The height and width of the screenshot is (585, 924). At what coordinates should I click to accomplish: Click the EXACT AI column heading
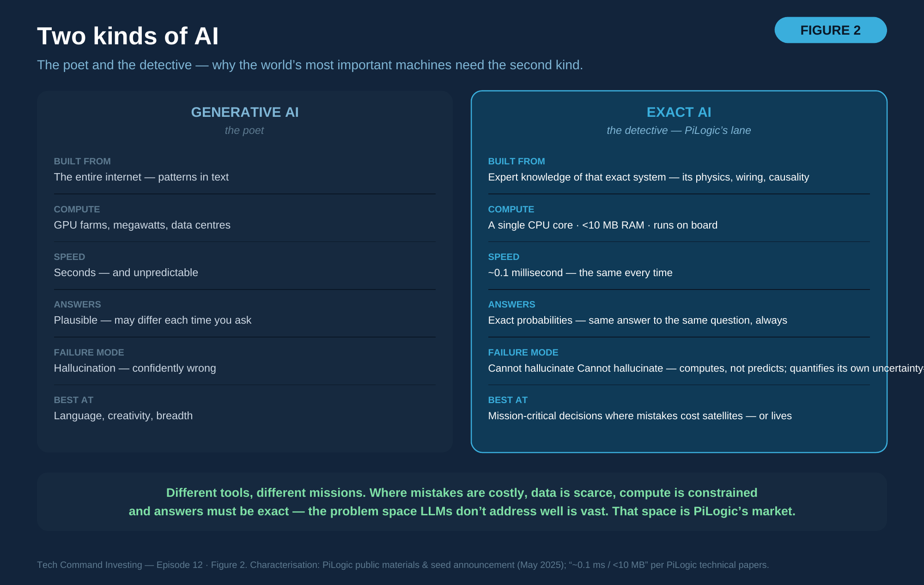tap(679, 112)
